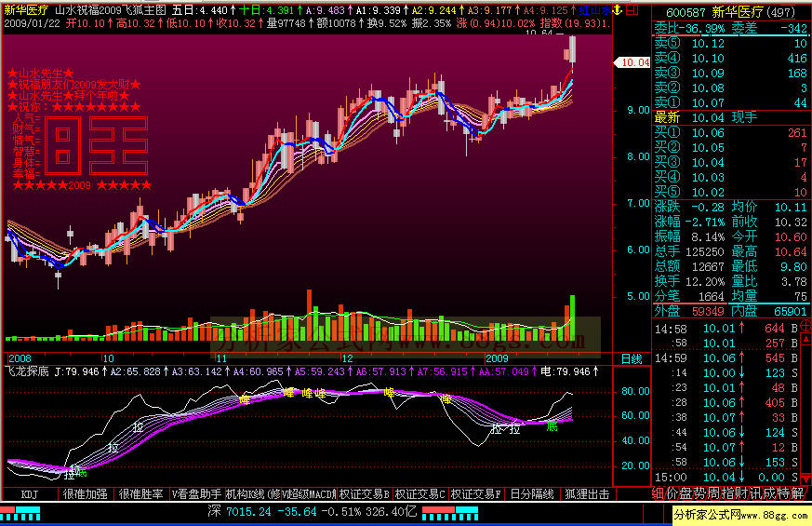Open the V看盘助手 tab
The width and height of the screenshot is (812, 526).
(x=196, y=494)
